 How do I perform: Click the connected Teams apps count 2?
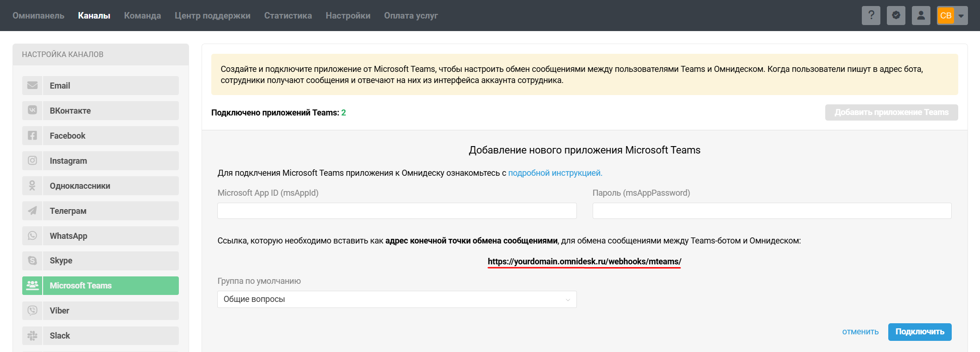344,113
